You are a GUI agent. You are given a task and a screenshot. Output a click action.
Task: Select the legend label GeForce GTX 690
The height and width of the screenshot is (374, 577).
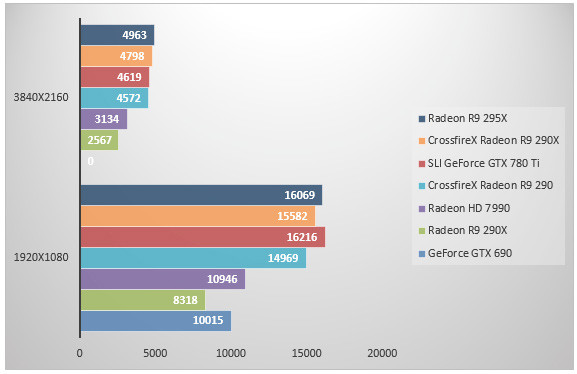[470, 253]
